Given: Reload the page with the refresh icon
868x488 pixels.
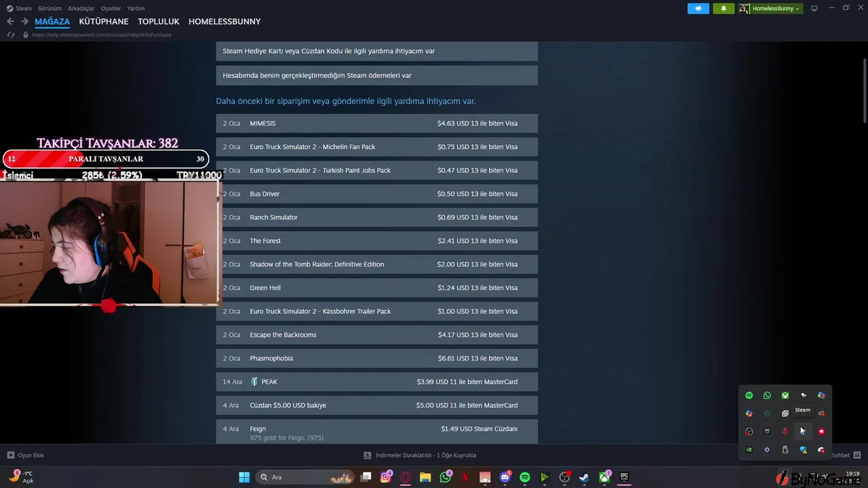Looking at the screenshot, I should [10, 35].
